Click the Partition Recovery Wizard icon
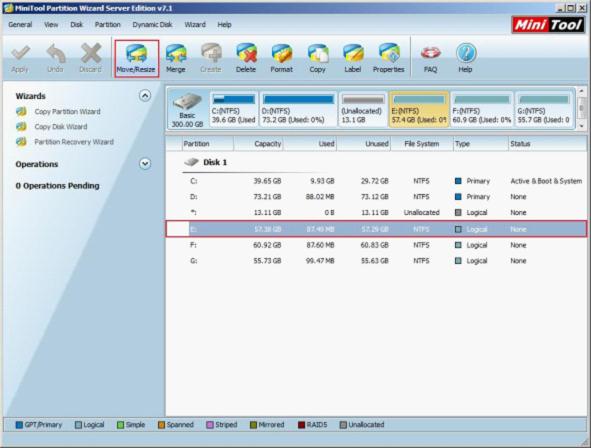The width and height of the screenshot is (591, 448). tap(21, 142)
